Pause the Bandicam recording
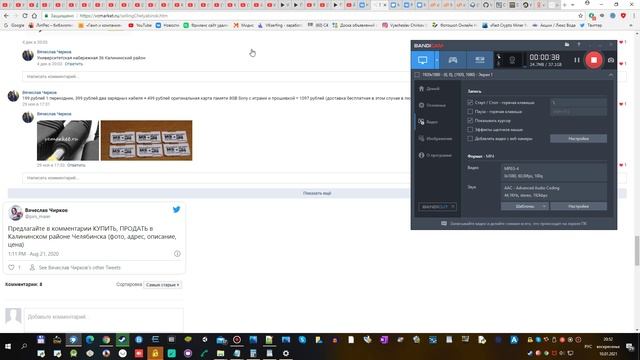Viewport: 640px width, 360px height. [x=577, y=60]
